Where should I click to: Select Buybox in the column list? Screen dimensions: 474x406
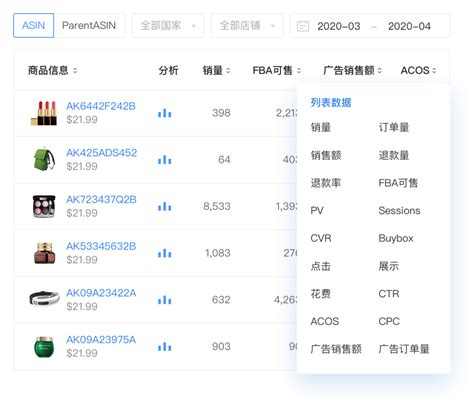pyautogui.click(x=396, y=238)
